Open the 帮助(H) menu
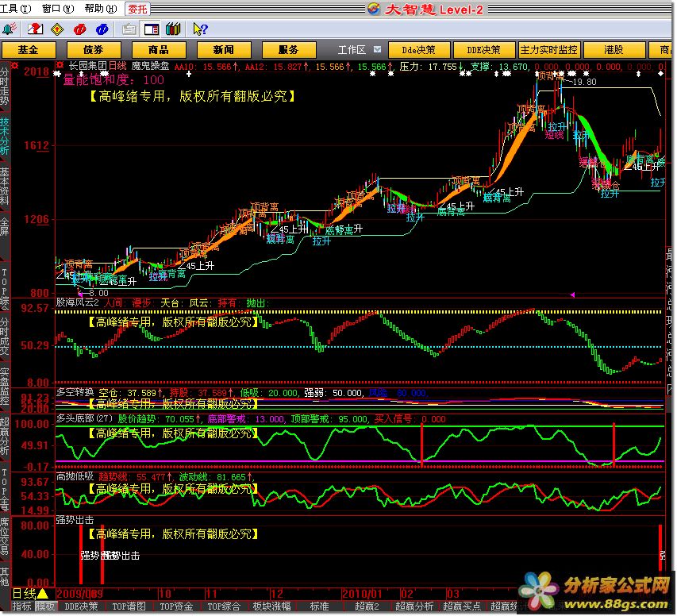Image resolution: width=677 pixels, height=616 pixels. 101,9
